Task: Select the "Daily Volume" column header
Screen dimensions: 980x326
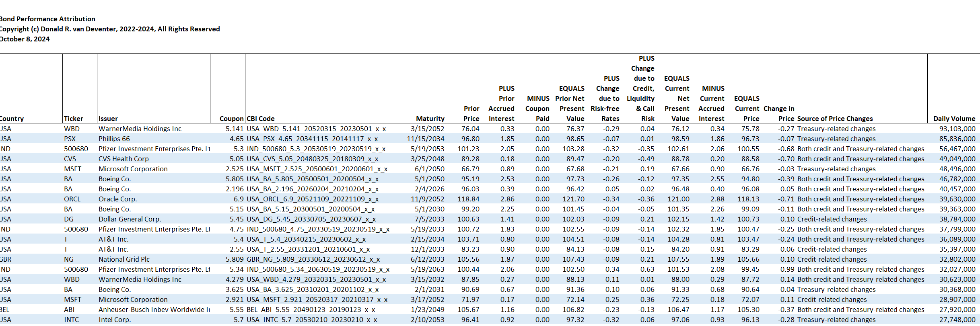Action: (x=954, y=119)
